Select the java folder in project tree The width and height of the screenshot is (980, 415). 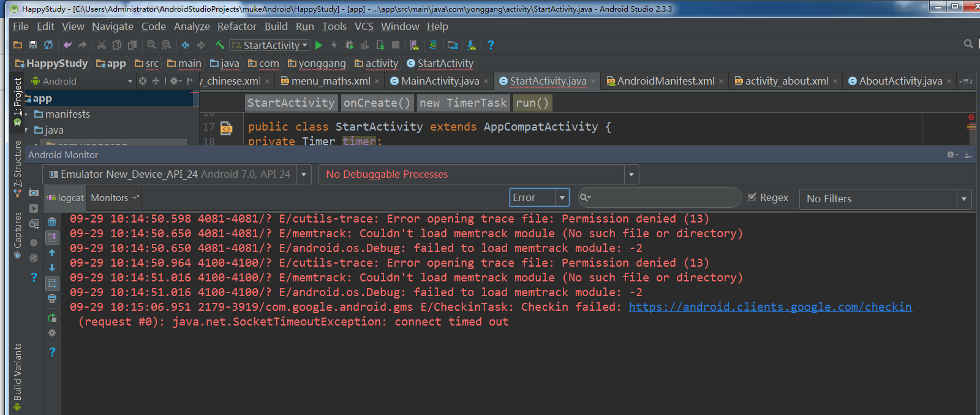pyautogui.click(x=54, y=130)
